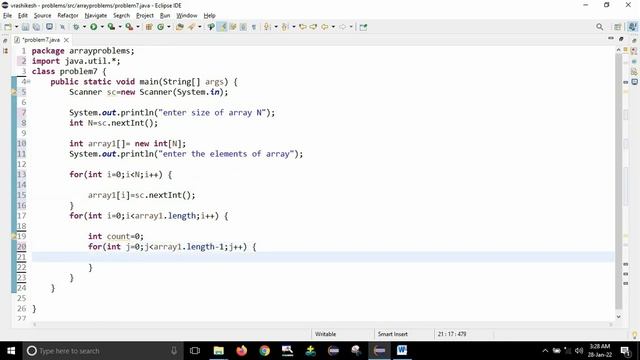Click the taskbar 'Type here to search' box

[102, 351]
